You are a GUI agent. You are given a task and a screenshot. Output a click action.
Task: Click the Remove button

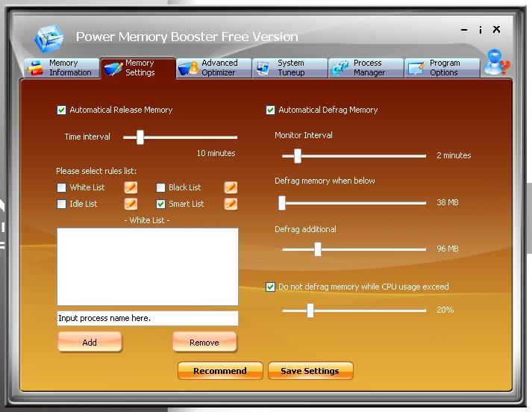click(x=204, y=342)
